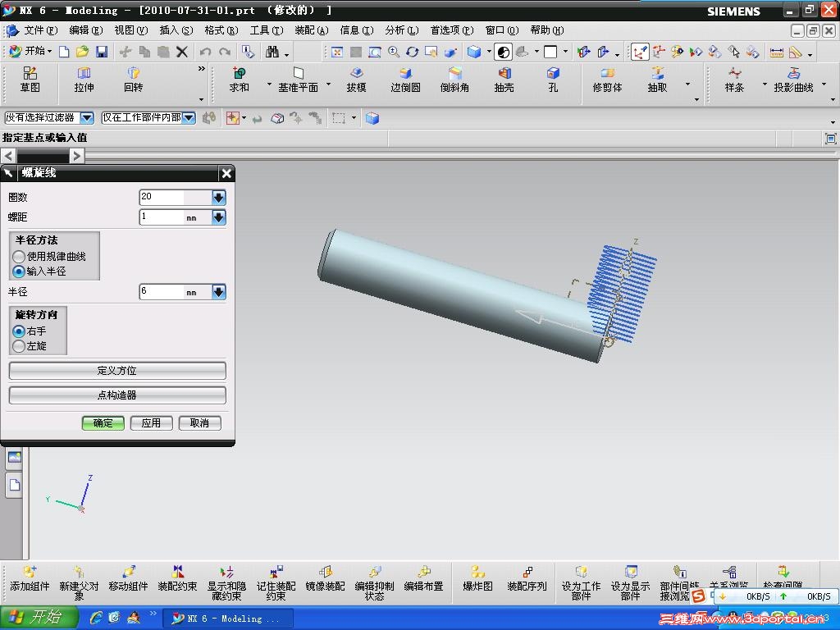Choose the 左旋 rotation direction option
The width and height of the screenshot is (840, 630).
[x=19, y=347]
